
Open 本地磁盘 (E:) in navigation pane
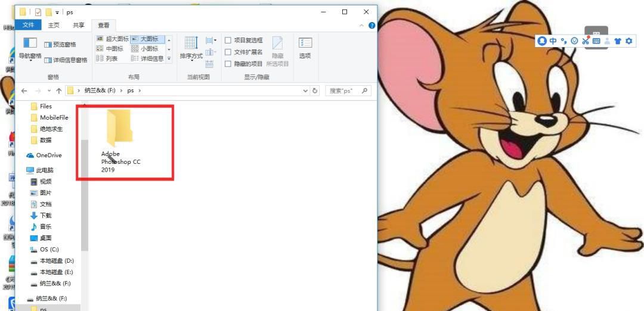pos(52,272)
